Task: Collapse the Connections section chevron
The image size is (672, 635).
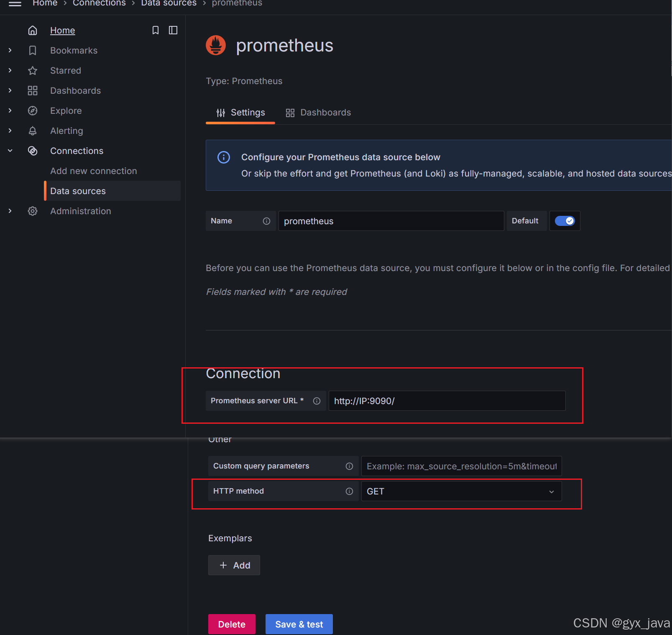Action: click(x=10, y=151)
